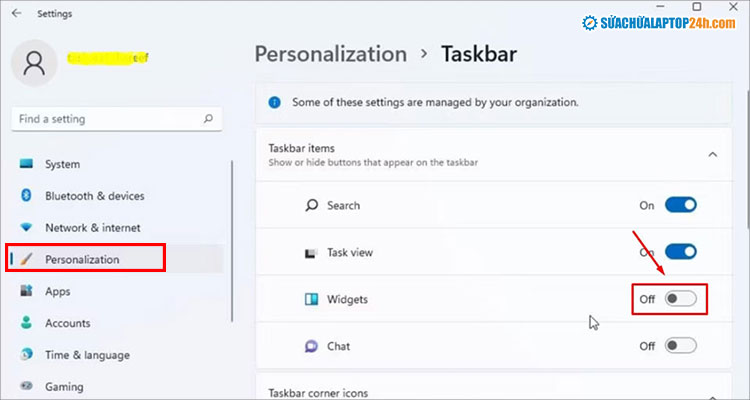The image size is (750, 400).
Task: Collapse the Taskbar items section chevron
Action: [712, 154]
